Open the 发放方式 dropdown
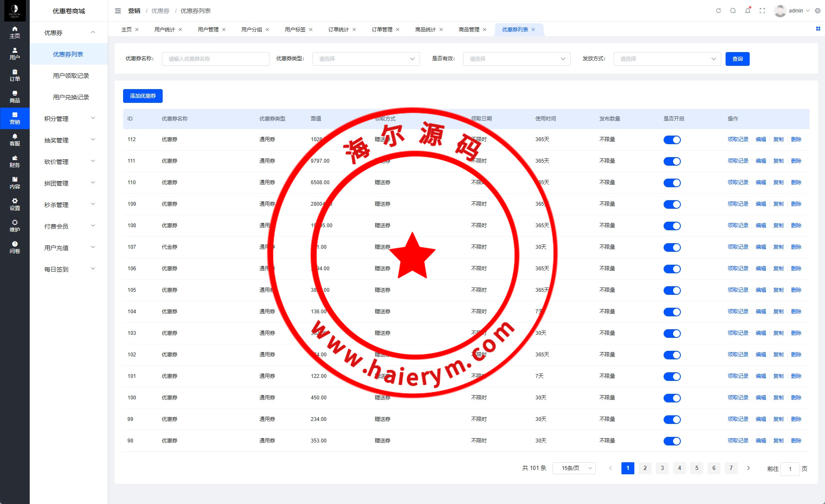This screenshot has width=825, height=504. click(667, 59)
